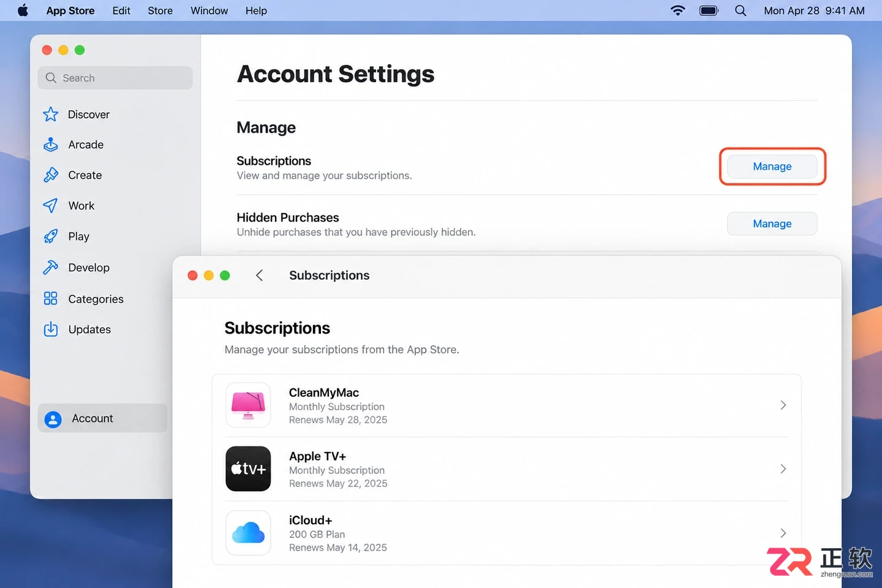Click the Account Settings title

(336, 74)
